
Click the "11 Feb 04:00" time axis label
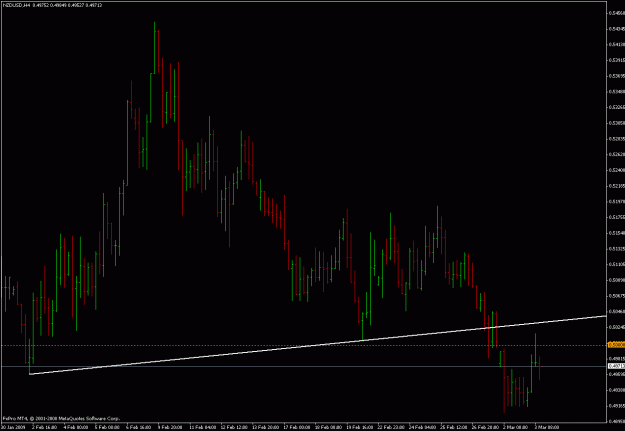point(202,427)
